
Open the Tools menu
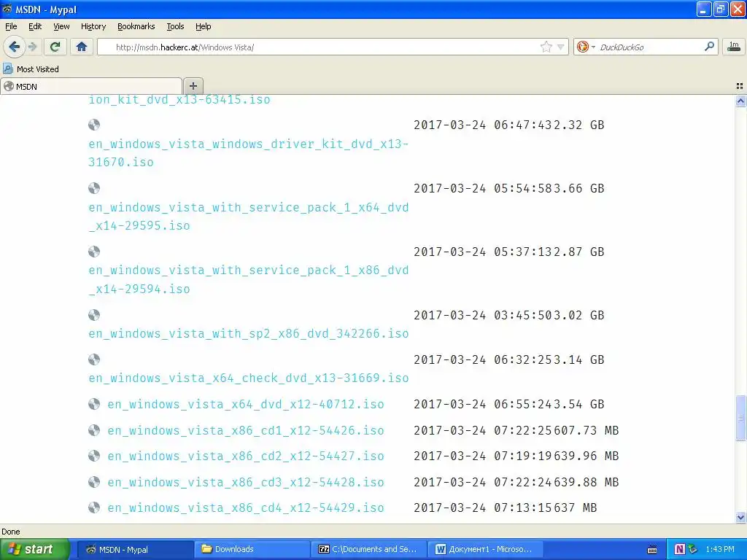tap(175, 26)
